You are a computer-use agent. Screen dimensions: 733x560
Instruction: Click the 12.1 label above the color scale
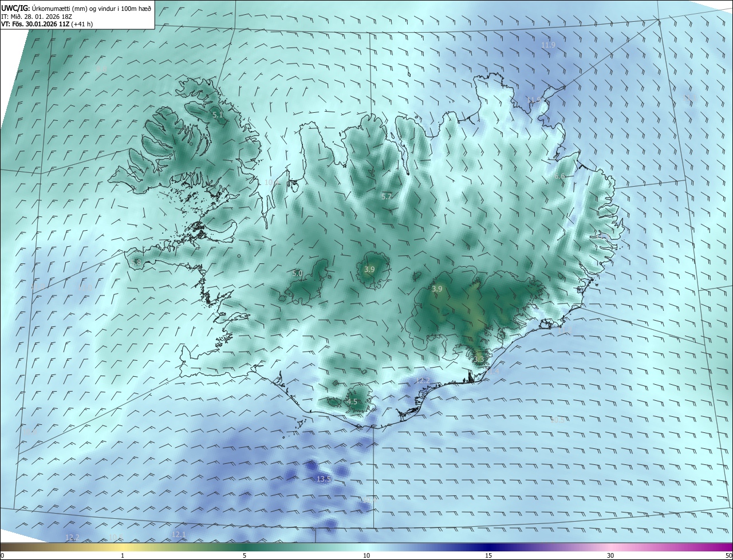click(179, 534)
